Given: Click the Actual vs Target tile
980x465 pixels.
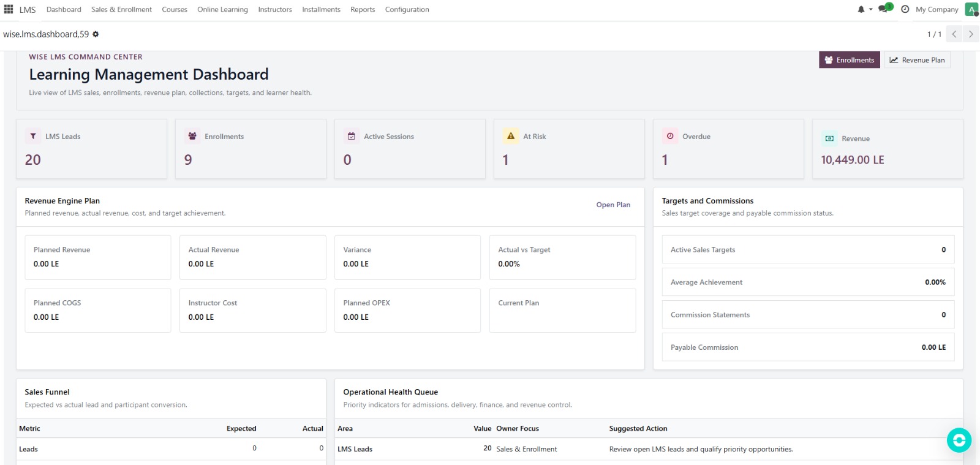Looking at the screenshot, I should [562, 257].
